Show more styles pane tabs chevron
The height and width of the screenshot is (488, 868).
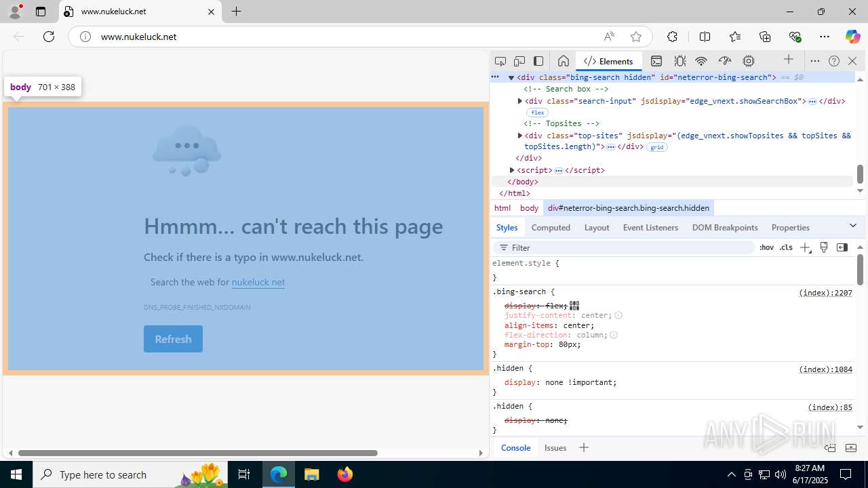(x=853, y=226)
